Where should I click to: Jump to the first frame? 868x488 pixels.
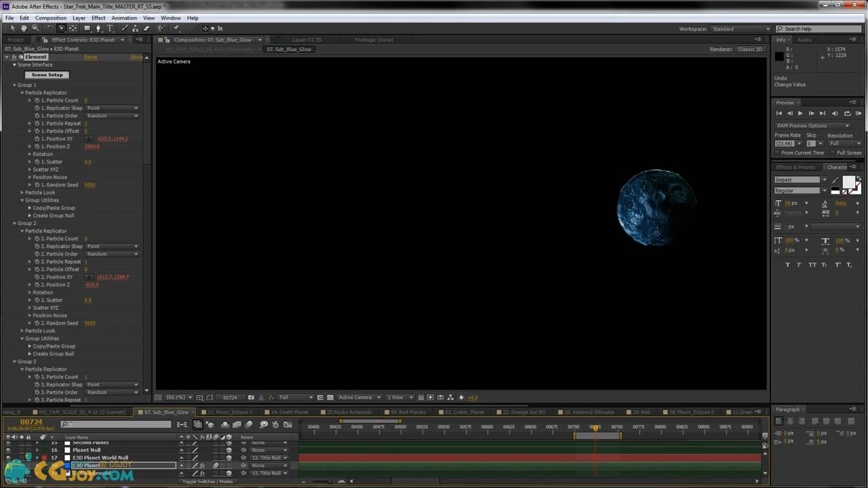click(779, 113)
